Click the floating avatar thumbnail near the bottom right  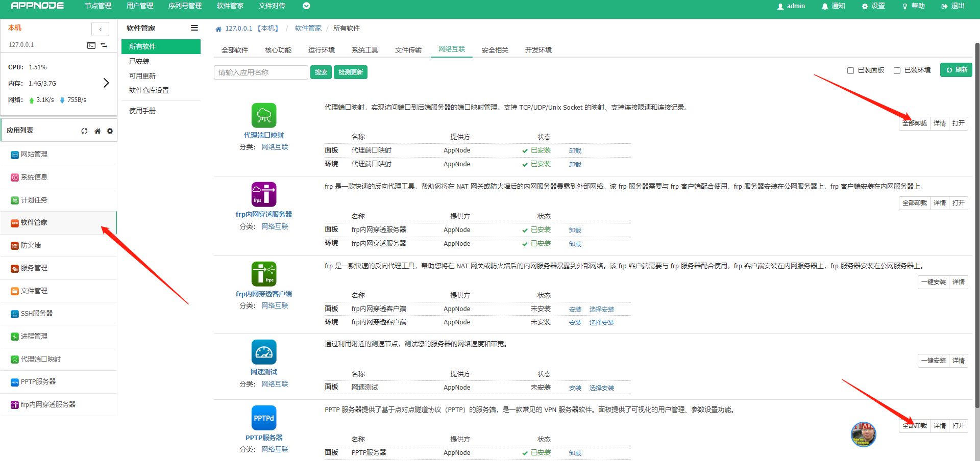pyautogui.click(x=864, y=434)
